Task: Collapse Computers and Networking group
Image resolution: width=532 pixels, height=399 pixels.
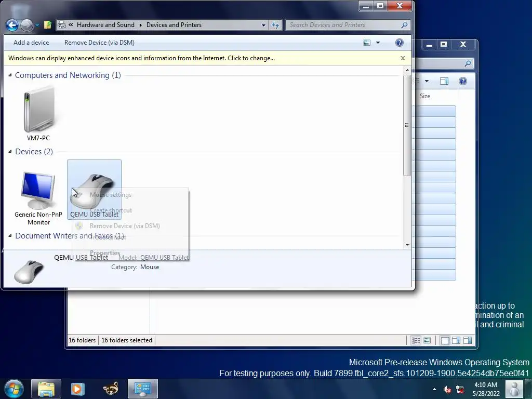Action: click(x=10, y=75)
